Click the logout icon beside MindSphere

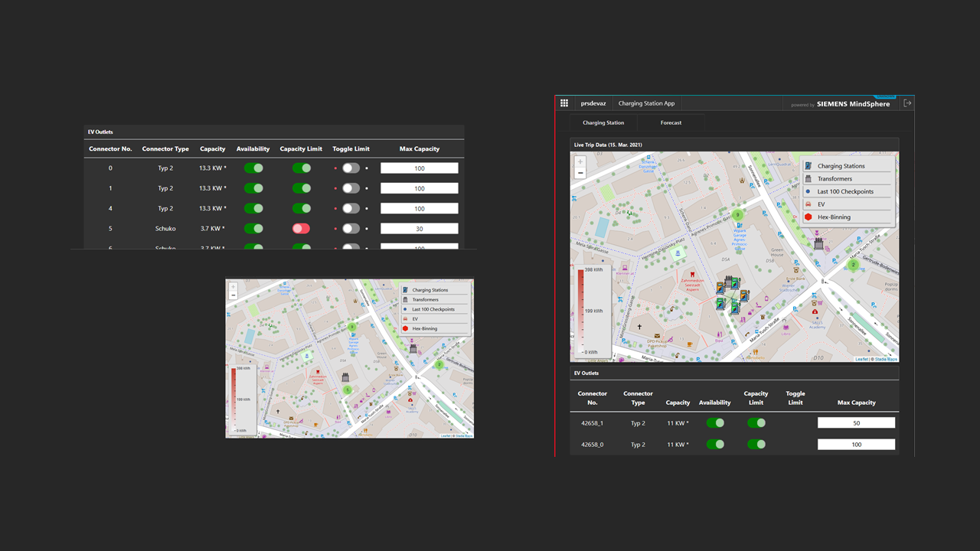point(907,103)
